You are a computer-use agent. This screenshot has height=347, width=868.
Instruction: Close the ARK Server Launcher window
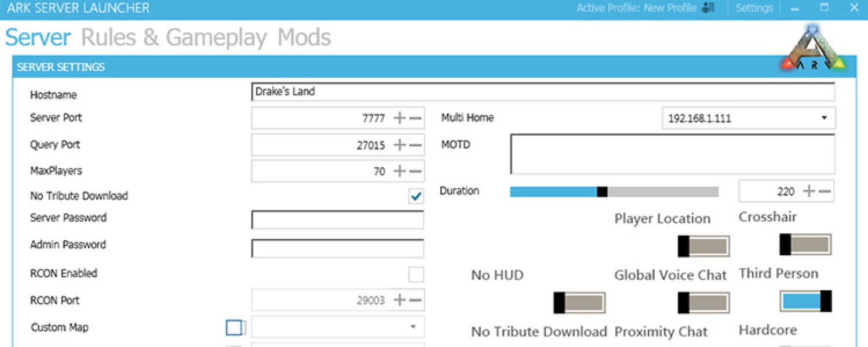tap(854, 8)
